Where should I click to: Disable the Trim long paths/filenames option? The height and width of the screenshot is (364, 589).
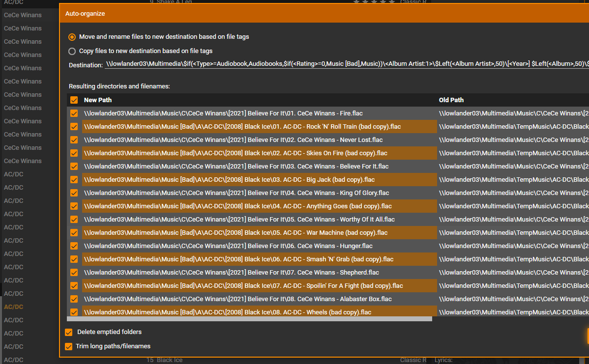click(x=69, y=347)
